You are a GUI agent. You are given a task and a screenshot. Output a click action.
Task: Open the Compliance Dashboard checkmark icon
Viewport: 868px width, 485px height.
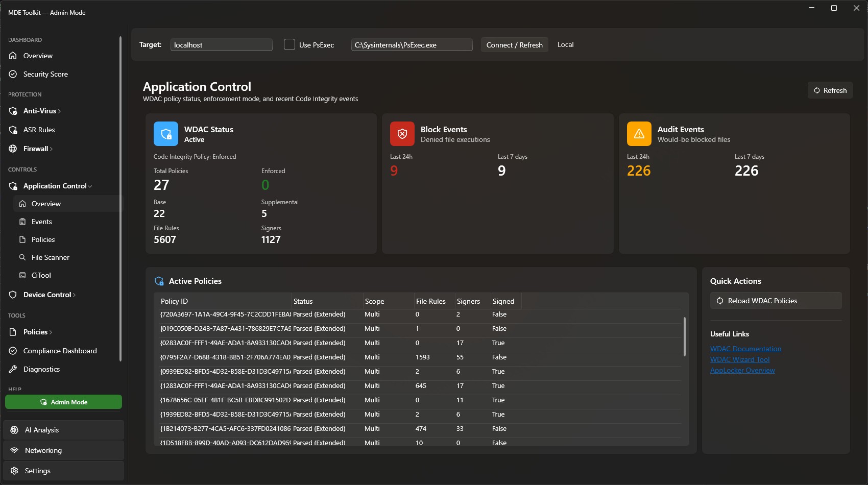point(13,351)
